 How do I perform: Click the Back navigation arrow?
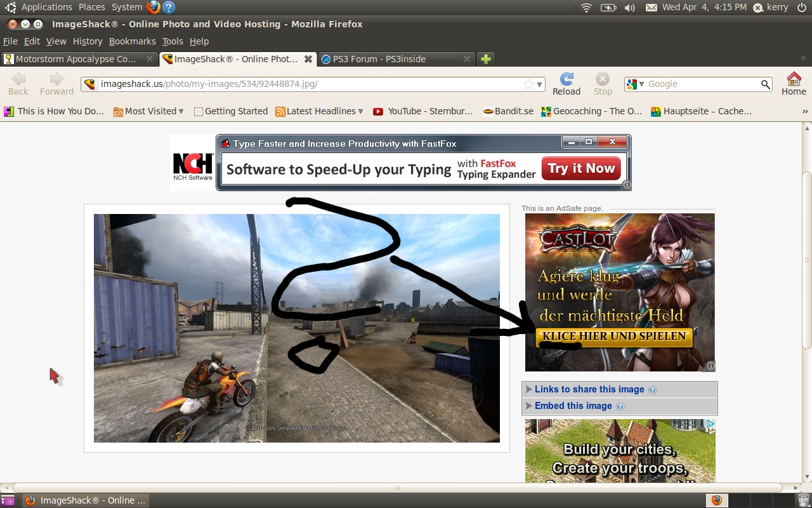18,79
